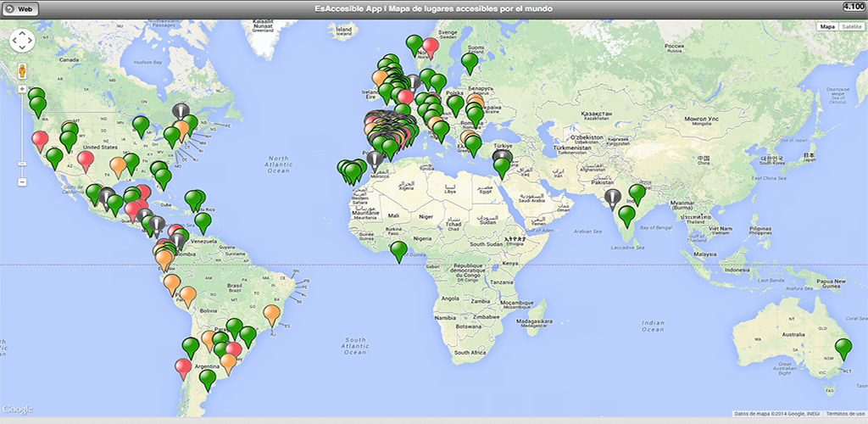Click the Google logo on the map
This screenshot has height=424, width=868.
(x=17, y=410)
